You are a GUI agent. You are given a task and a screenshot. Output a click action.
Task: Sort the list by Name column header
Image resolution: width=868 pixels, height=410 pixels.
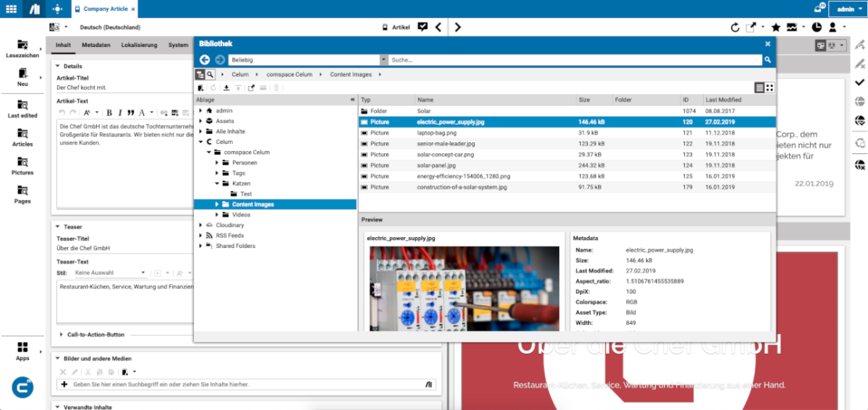pyautogui.click(x=494, y=99)
